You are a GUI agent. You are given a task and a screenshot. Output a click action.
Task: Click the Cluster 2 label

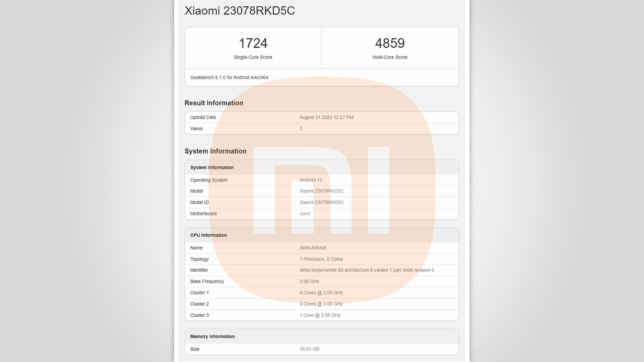coord(199,304)
